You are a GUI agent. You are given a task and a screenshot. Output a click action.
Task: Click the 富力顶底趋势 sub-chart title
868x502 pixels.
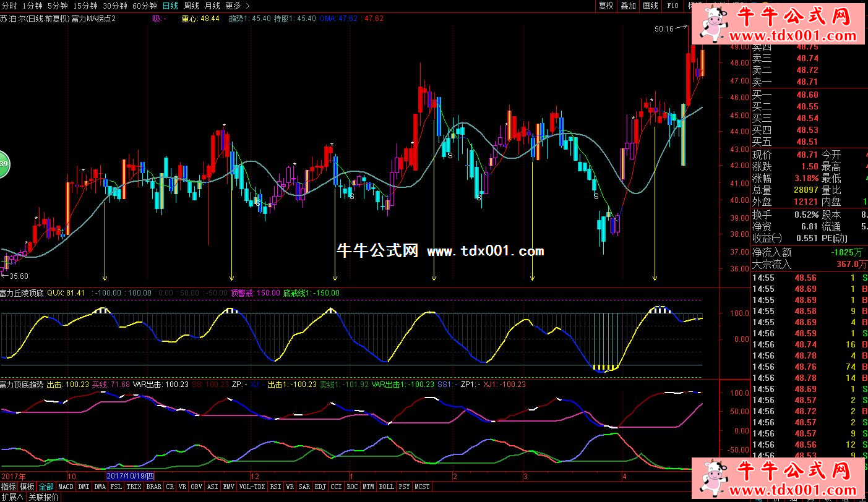point(22,385)
